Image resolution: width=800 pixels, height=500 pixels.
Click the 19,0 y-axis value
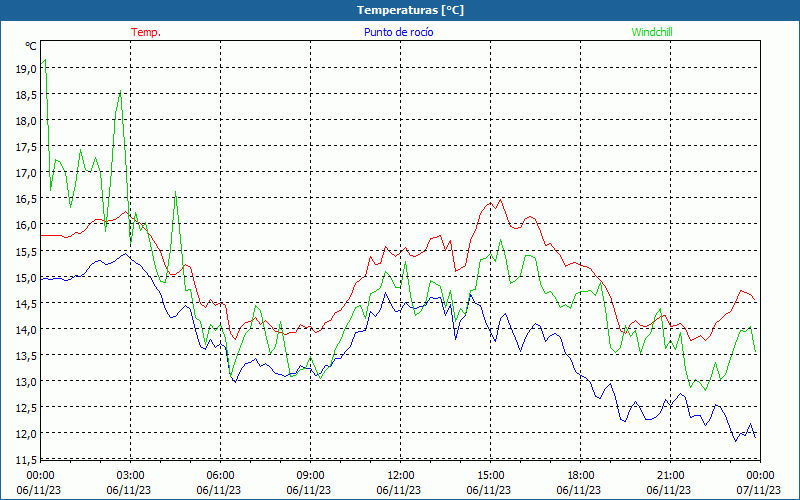click(27, 69)
